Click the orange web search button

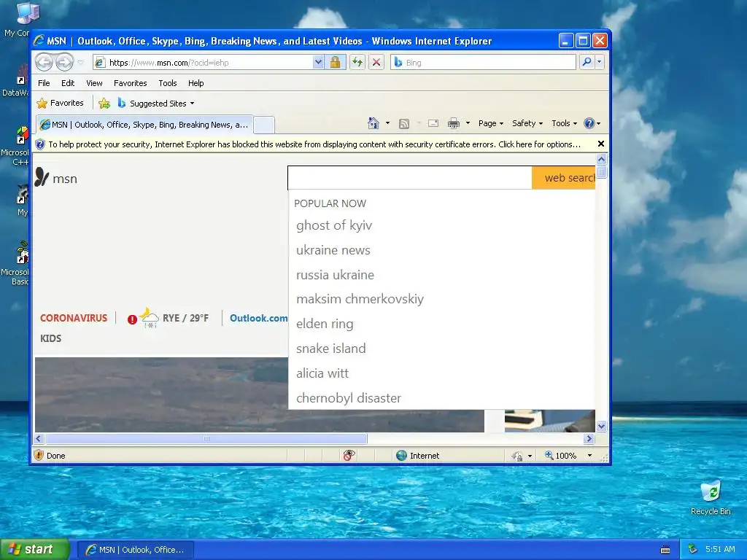(564, 178)
